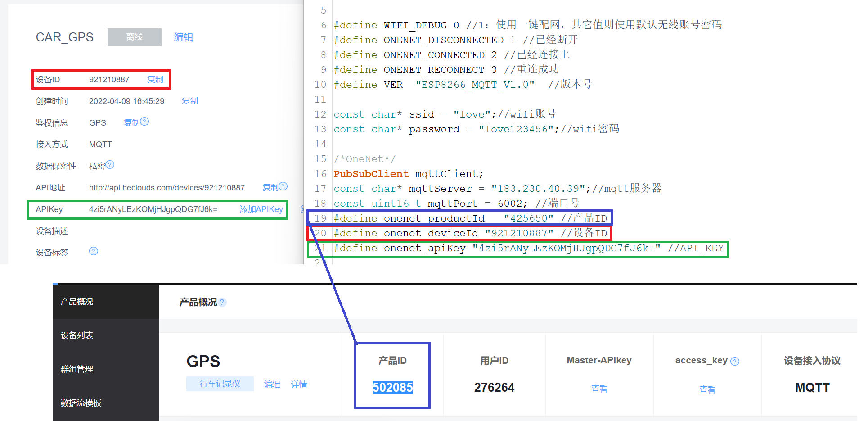868x421 pixels.
Task: Click the onenet_productId value "425650"
Action: click(529, 218)
